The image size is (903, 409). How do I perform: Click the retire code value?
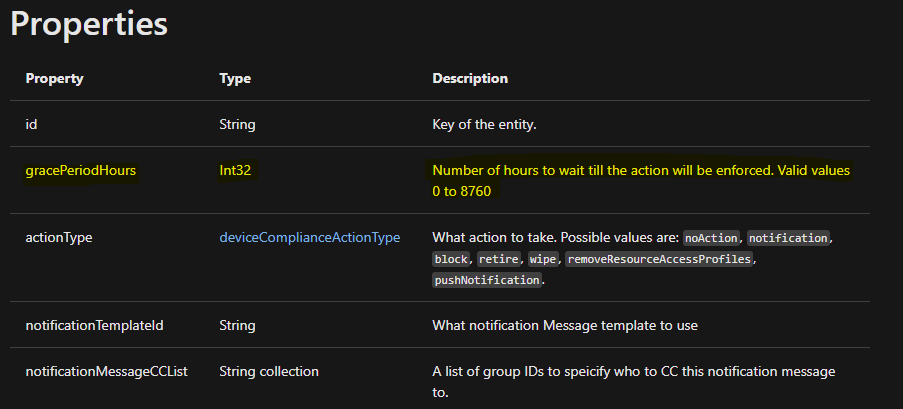499,259
